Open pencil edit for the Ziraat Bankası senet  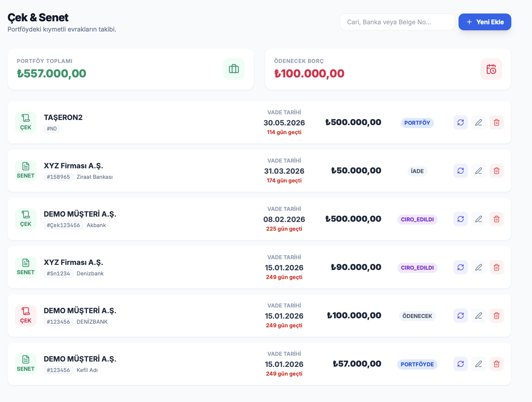(x=478, y=171)
